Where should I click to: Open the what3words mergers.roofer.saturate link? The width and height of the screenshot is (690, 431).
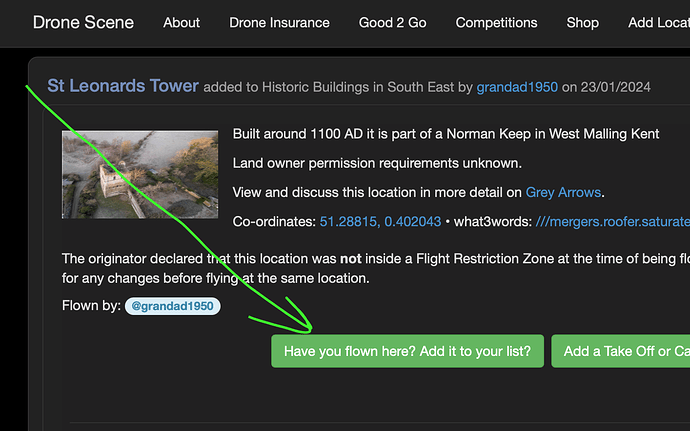click(612, 221)
